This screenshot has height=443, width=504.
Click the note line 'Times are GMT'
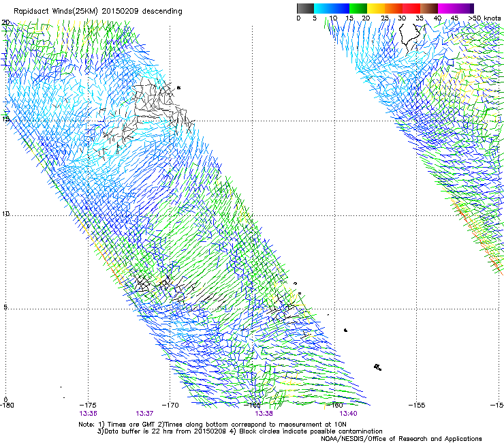(132, 425)
